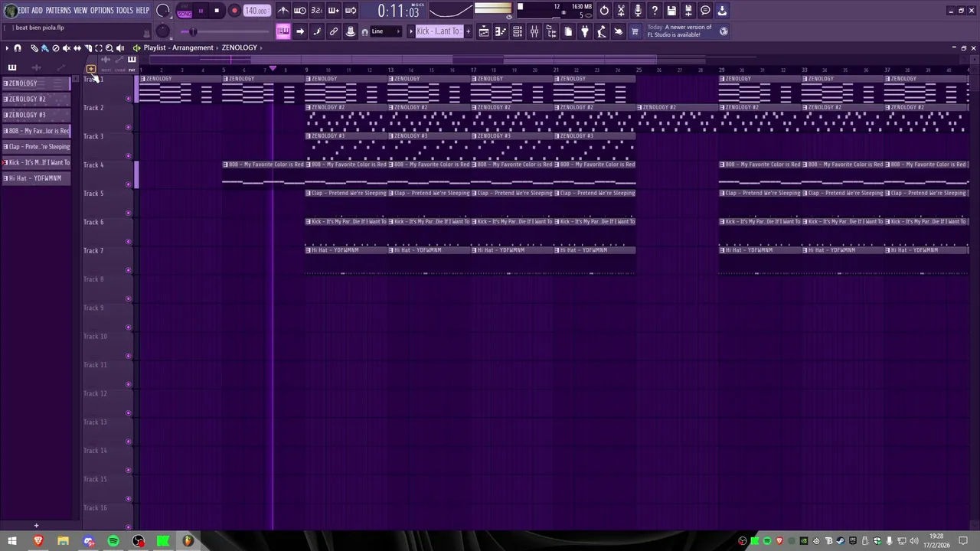
Task: Toggle the PAT clip filter button
Action: click(132, 70)
